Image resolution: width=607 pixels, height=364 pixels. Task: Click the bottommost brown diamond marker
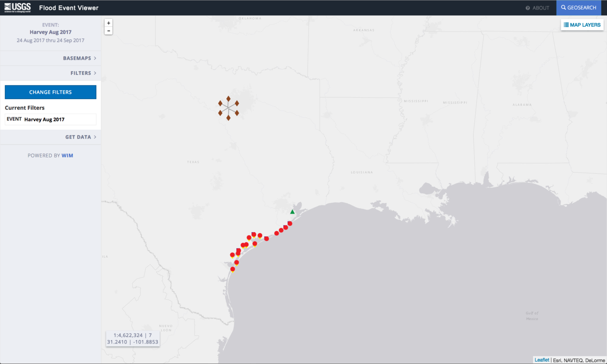point(229,118)
